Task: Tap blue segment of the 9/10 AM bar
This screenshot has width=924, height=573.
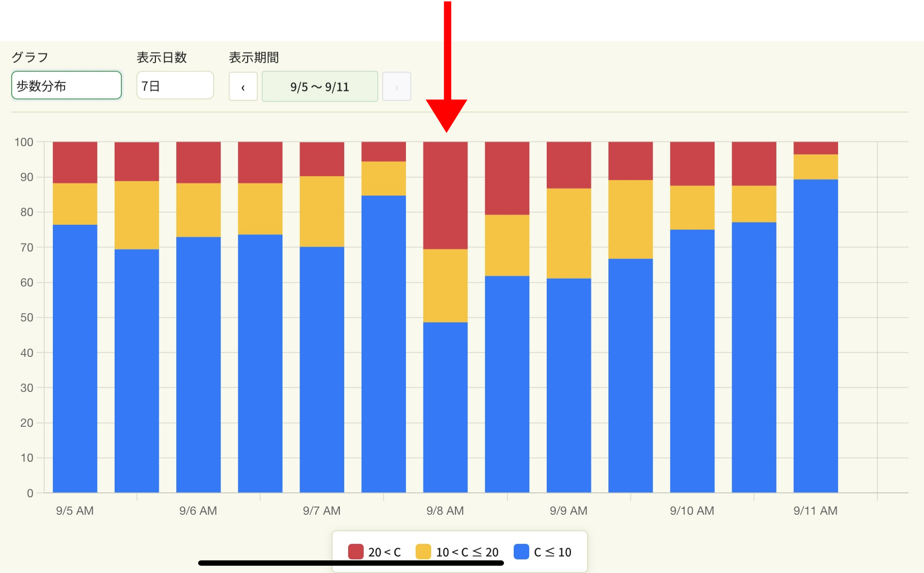Action: click(692, 361)
